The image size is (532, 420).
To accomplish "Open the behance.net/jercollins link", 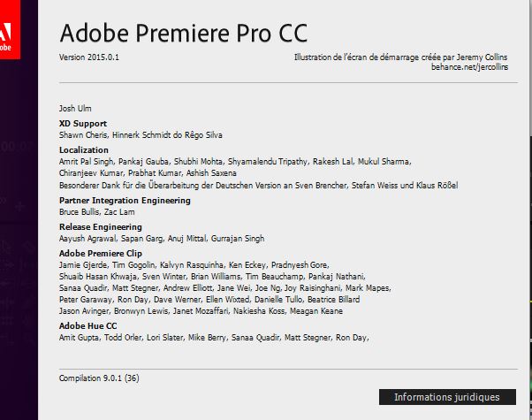I will tap(469, 67).
